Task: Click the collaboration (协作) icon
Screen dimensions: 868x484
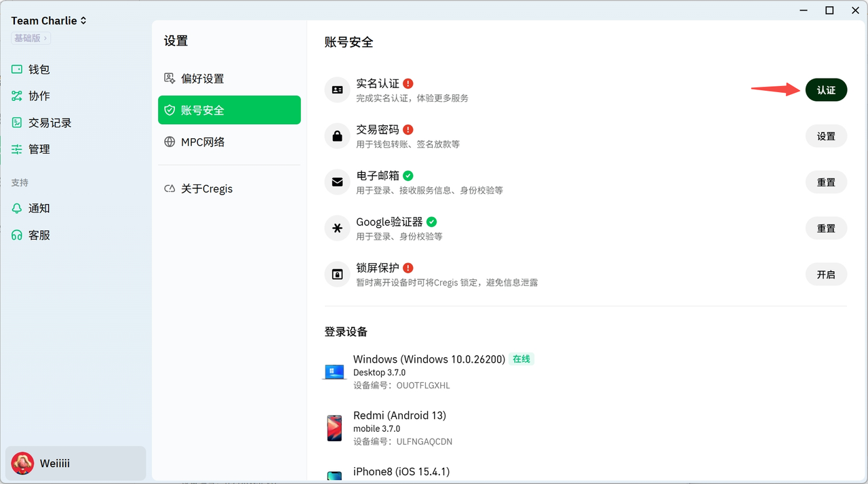Action: point(17,96)
